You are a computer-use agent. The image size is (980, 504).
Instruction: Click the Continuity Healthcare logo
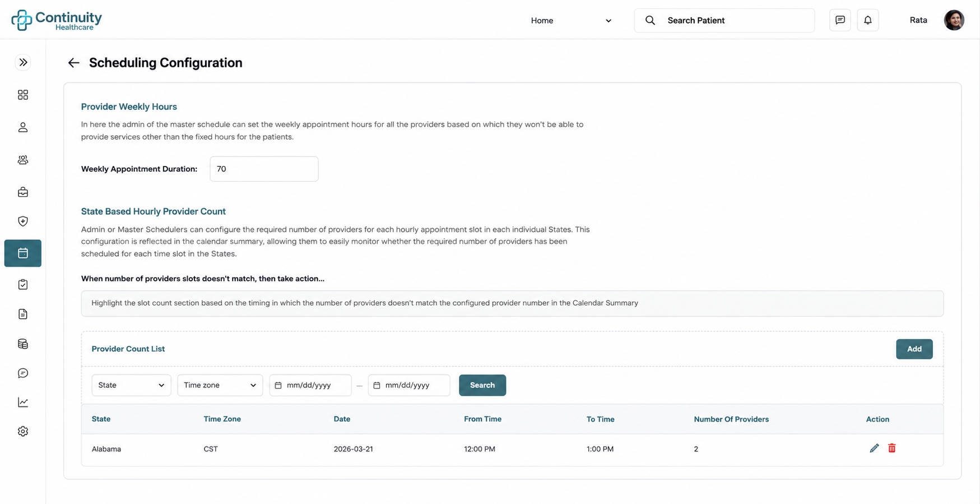57,20
